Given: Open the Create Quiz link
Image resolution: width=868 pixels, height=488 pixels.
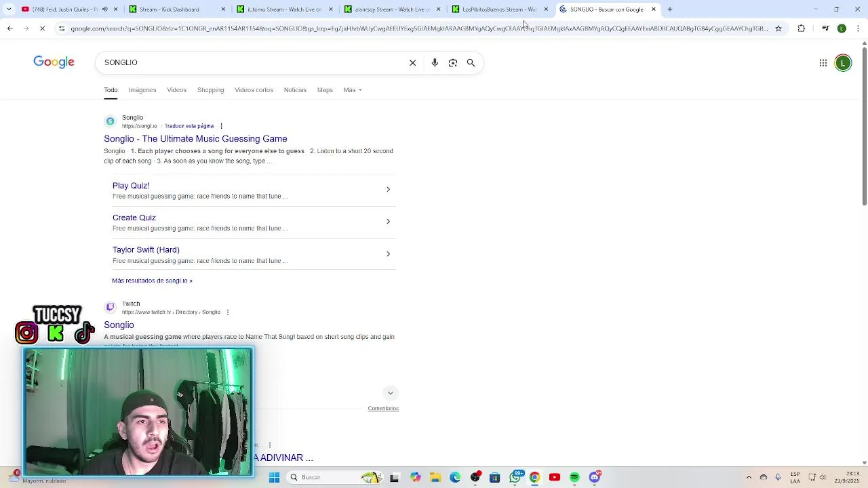Looking at the screenshot, I should (134, 218).
